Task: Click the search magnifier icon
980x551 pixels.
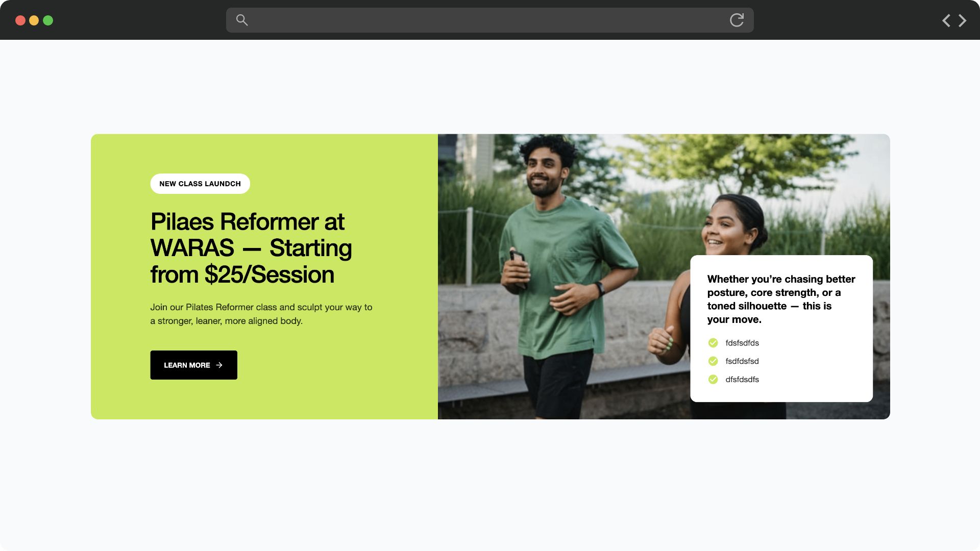Action: click(242, 20)
